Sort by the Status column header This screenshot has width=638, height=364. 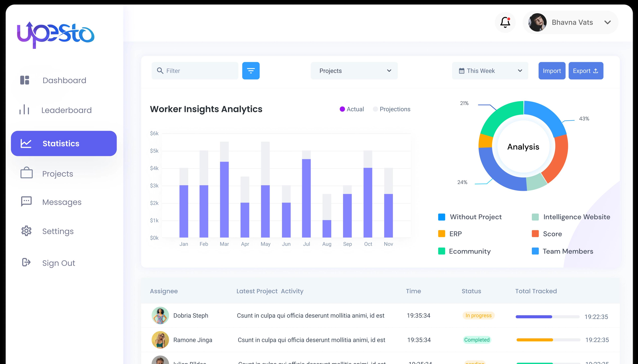(471, 291)
